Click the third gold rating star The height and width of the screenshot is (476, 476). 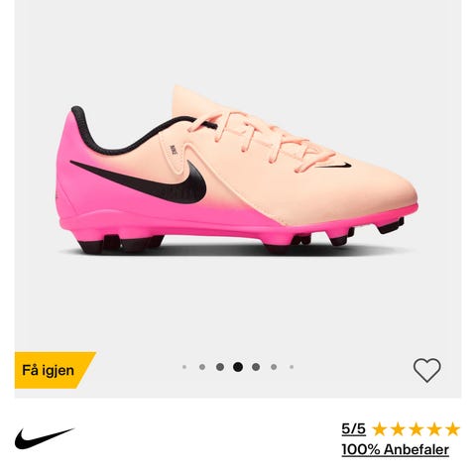coord(416,429)
